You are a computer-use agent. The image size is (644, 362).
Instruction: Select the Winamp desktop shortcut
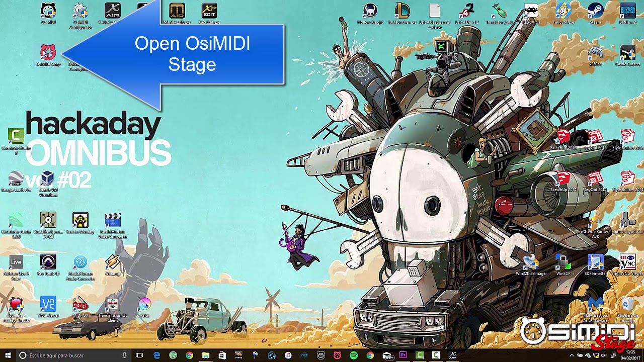pyautogui.click(x=113, y=265)
